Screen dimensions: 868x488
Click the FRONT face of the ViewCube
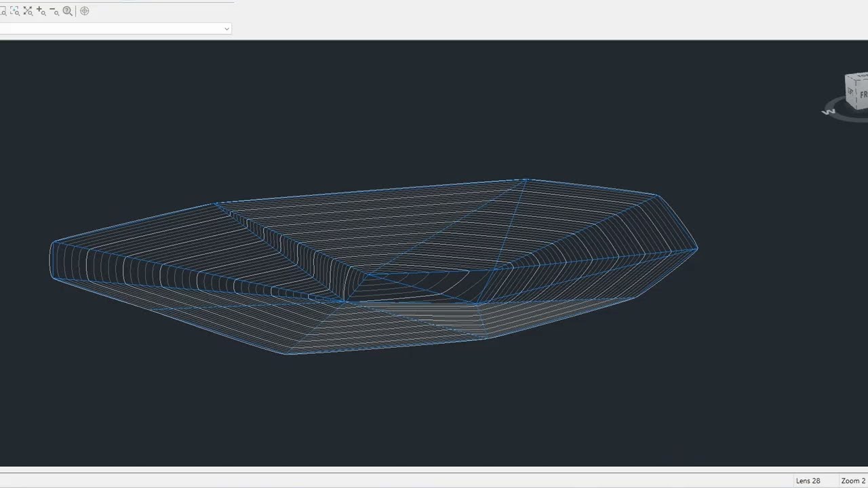863,96
